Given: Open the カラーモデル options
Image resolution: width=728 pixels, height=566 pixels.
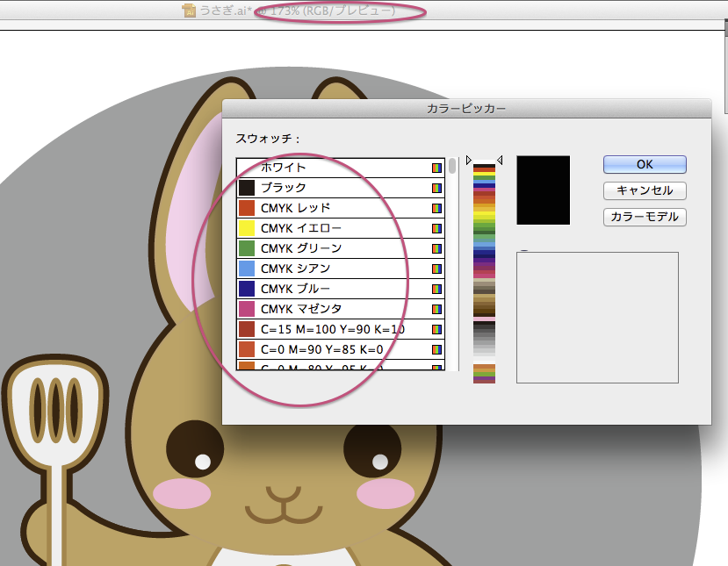Looking at the screenshot, I should coord(644,217).
